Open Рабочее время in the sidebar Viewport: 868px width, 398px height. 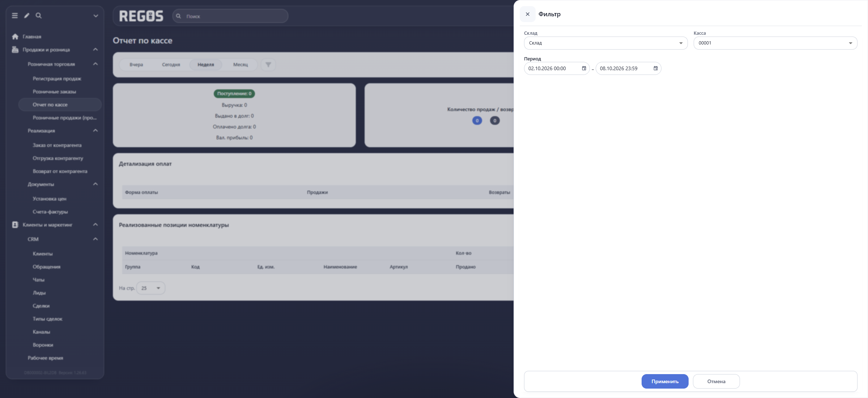click(46, 358)
